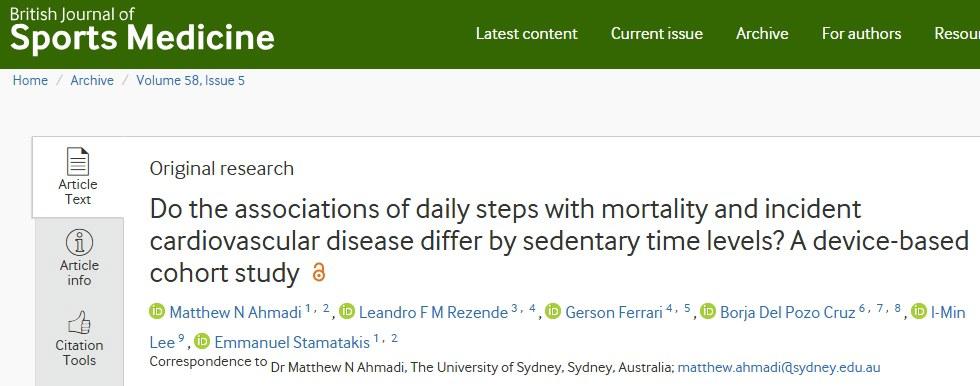The width and height of the screenshot is (980, 386).
Task: Click ORCID icon beside Borja Del Pozo Cruz
Action: pos(708,311)
